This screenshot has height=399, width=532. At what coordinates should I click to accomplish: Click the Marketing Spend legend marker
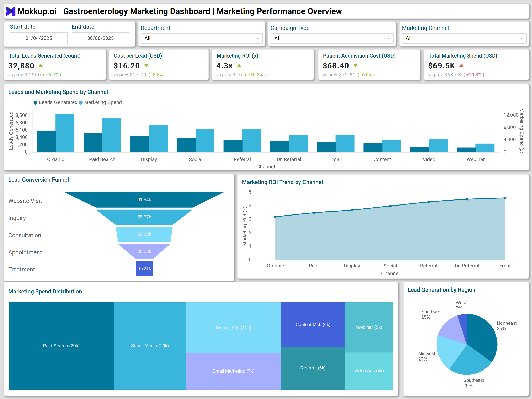click(x=81, y=103)
